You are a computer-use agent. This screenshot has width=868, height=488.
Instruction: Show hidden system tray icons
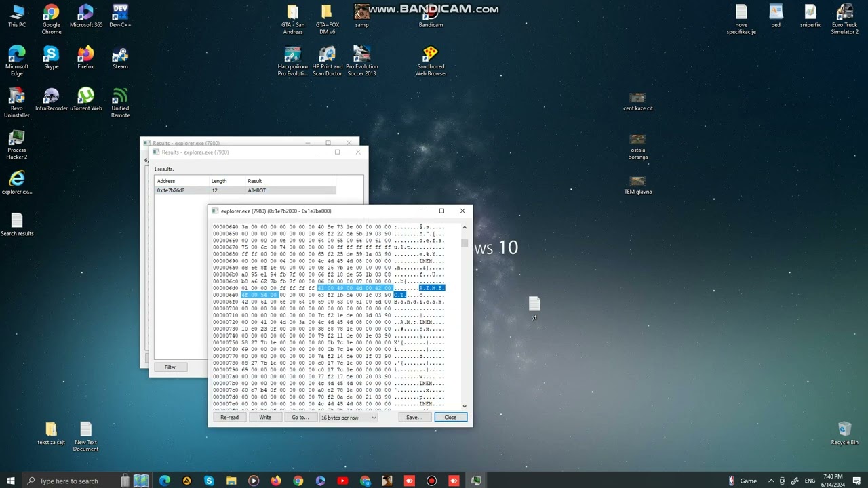point(771,481)
